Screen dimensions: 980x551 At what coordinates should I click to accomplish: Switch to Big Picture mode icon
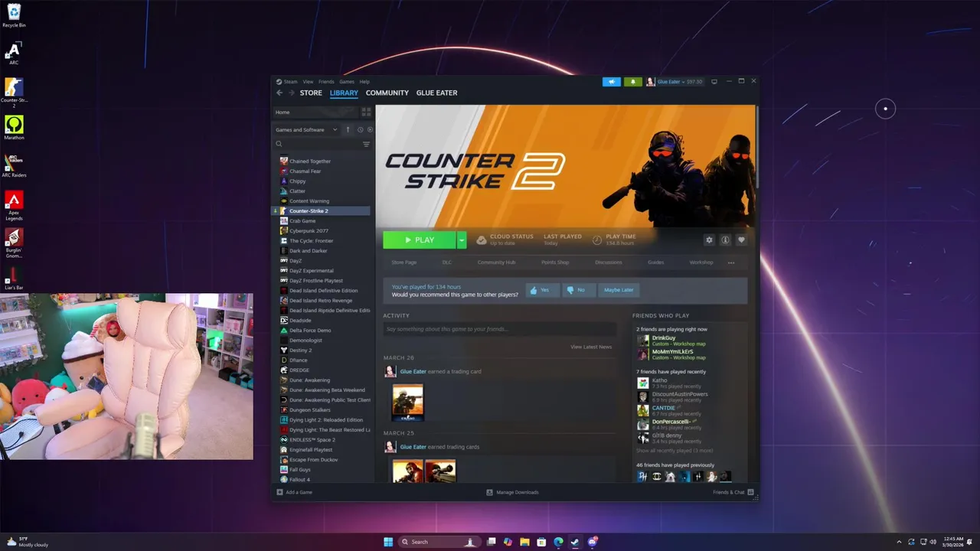(714, 82)
